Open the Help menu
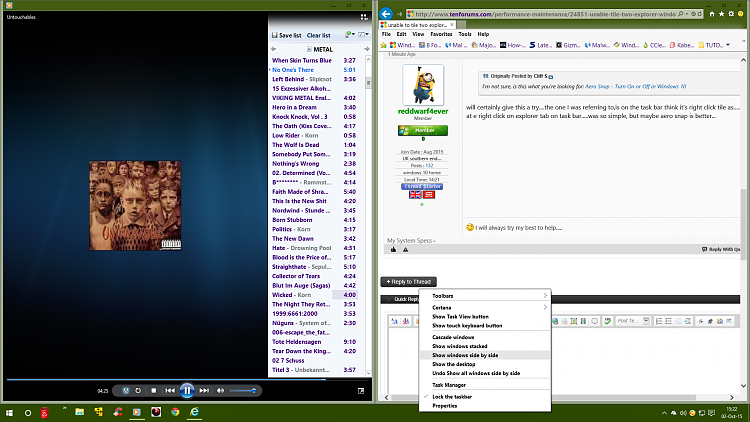This screenshot has width=750, height=422. [483, 34]
